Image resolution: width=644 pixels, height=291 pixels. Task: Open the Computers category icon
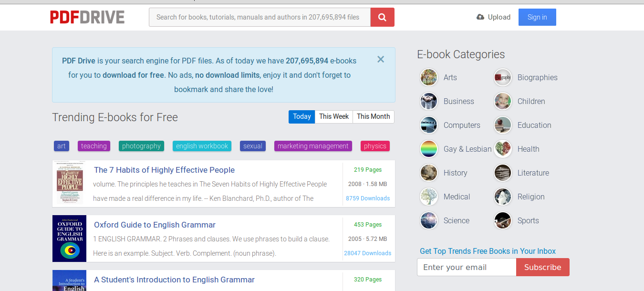coord(429,125)
